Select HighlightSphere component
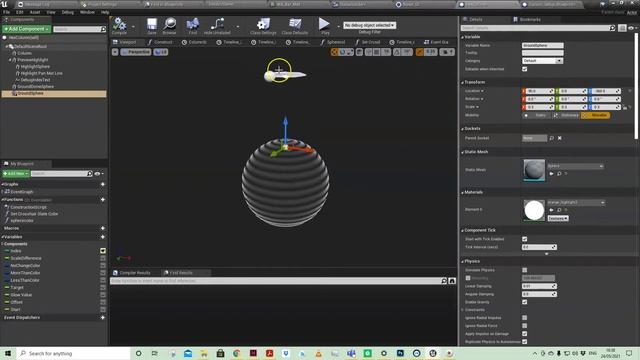This screenshot has height=360, width=640. [x=35, y=67]
